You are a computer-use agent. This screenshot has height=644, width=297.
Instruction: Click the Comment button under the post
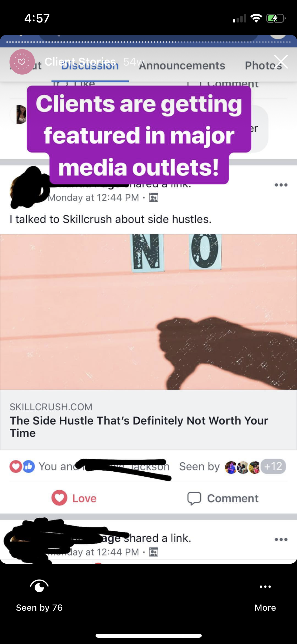[x=223, y=498]
